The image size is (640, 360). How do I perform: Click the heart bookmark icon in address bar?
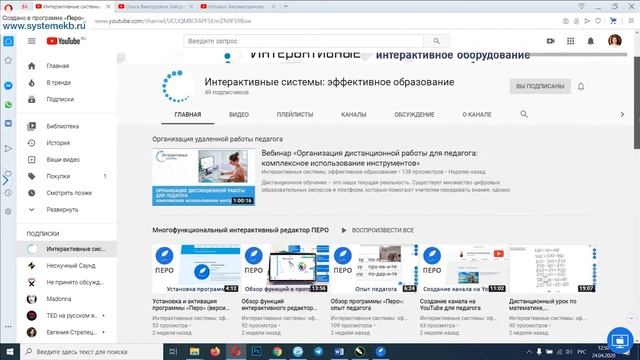point(598,21)
